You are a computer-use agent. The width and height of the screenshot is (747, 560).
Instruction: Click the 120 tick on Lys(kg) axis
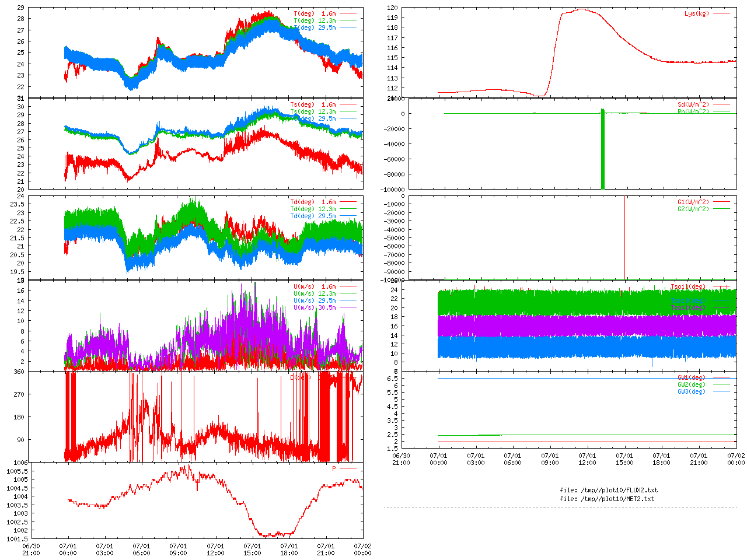392,8
